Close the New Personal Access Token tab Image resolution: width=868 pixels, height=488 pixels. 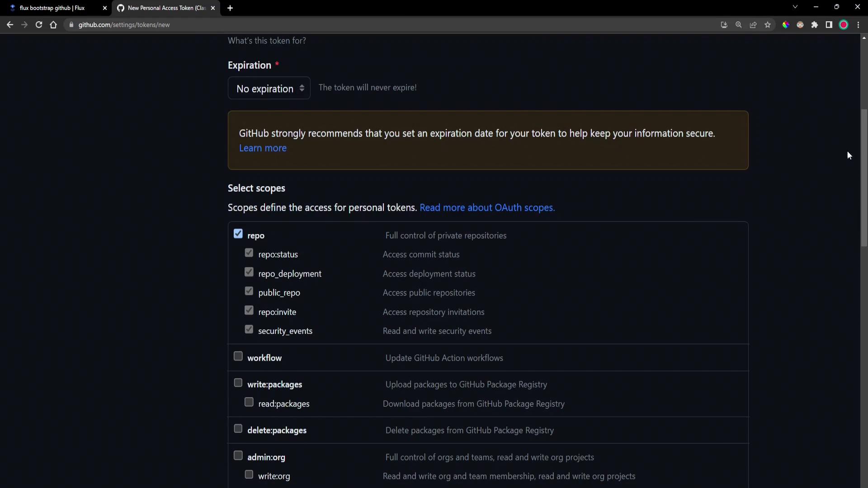click(213, 8)
